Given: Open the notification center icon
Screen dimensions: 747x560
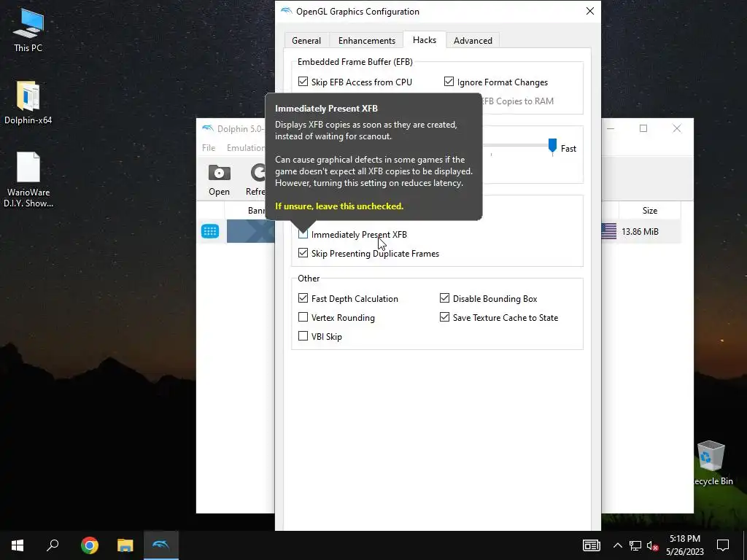Looking at the screenshot, I should [x=723, y=545].
